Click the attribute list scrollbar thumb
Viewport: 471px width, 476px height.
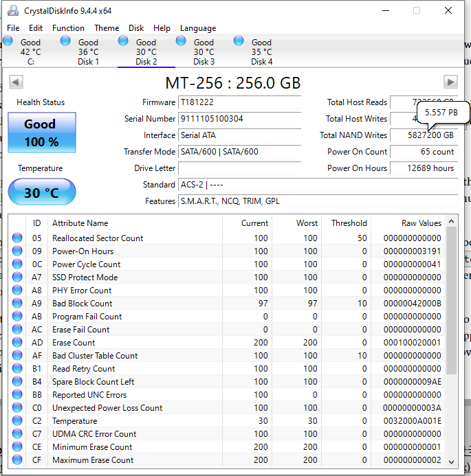[x=452, y=301]
